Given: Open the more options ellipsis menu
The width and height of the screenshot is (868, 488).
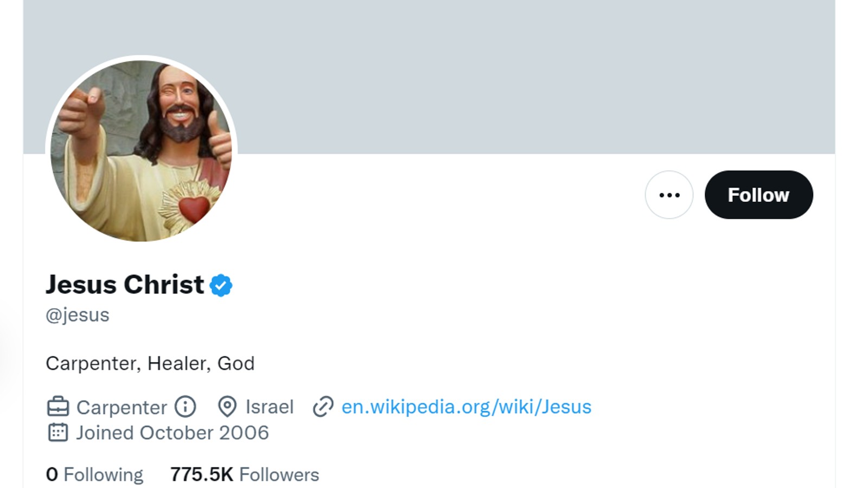Looking at the screenshot, I should 669,195.
